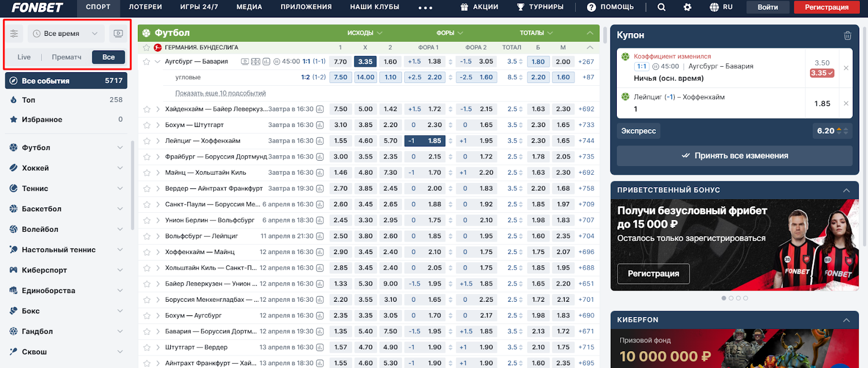Open statistics icon for Бохум — Штутгарт
868x368 pixels.
pos(320,125)
